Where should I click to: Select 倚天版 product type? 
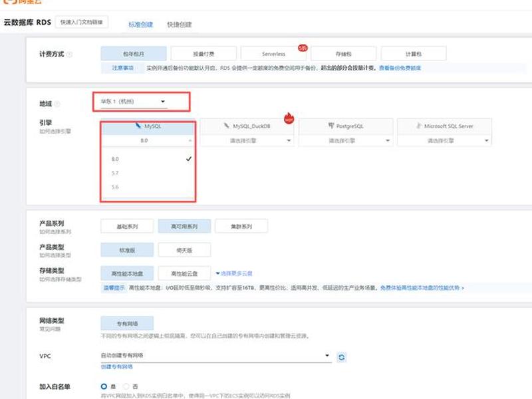tap(184, 250)
